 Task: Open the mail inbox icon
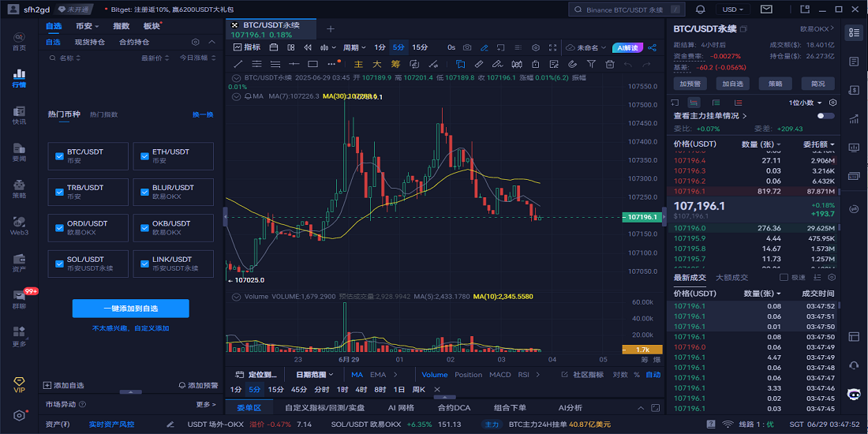pyautogui.click(x=766, y=9)
